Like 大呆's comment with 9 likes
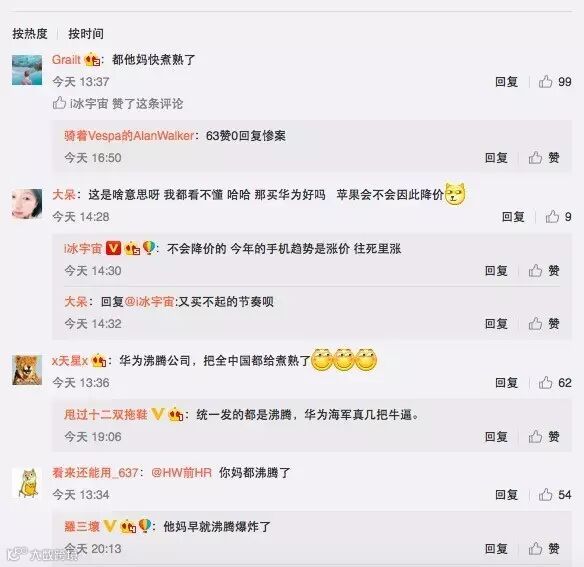 [x=558, y=216]
